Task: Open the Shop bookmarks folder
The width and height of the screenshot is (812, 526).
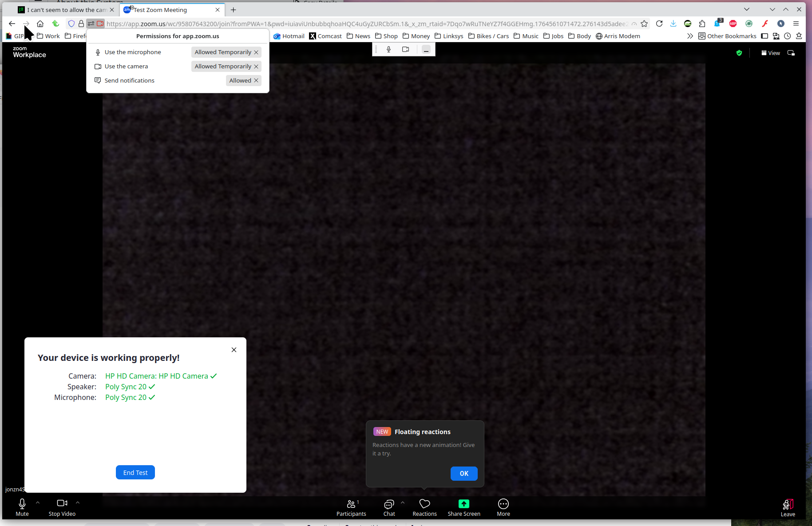Action: point(386,36)
